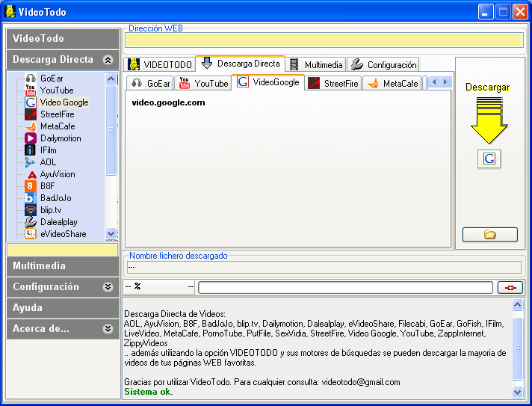Image resolution: width=532 pixels, height=406 pixels.
Task: Switch to the MetaCafe sub-tab
Action: point(392,83)
